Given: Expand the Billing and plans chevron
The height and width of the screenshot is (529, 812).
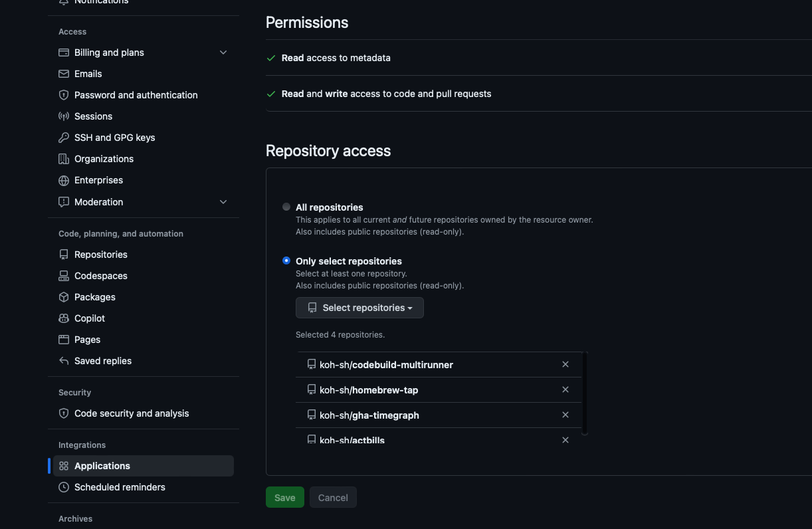Looking at the screenshot, I should [223, 53].
